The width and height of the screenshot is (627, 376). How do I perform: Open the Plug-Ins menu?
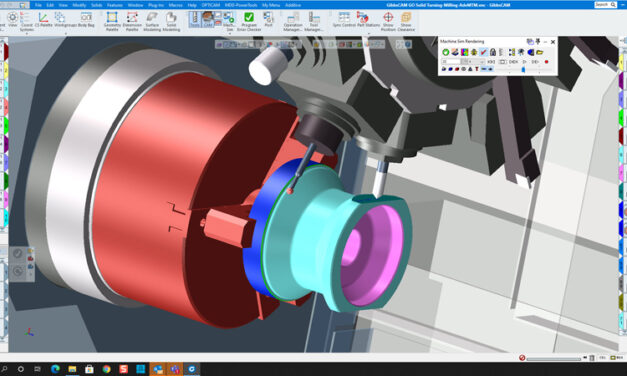pos(156,5)
